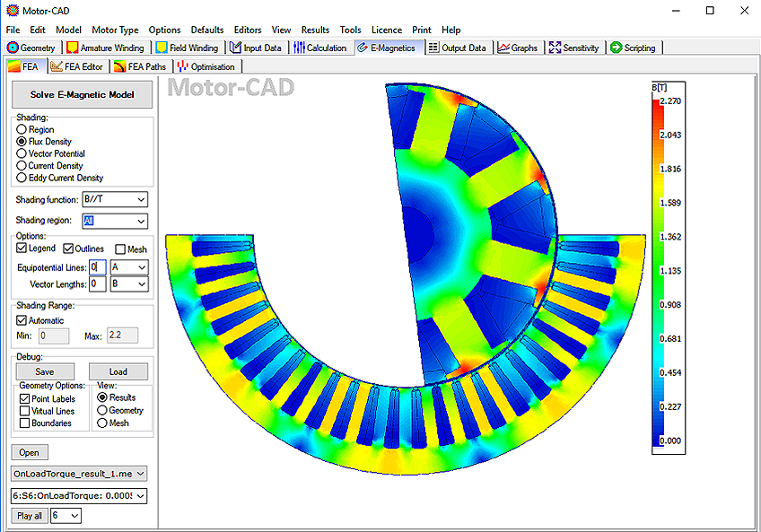Click the Sensitivity tab icon
761x532 pixels.
click(x=555, y=48)
